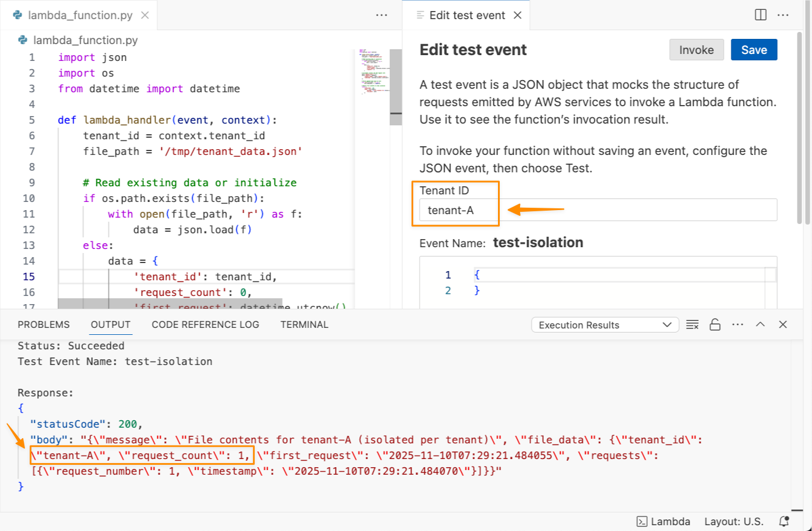This screenshot has height=531, width=812.
Task: Open the CODE REFERENCE LOG tab
Action: click(205, 325)
